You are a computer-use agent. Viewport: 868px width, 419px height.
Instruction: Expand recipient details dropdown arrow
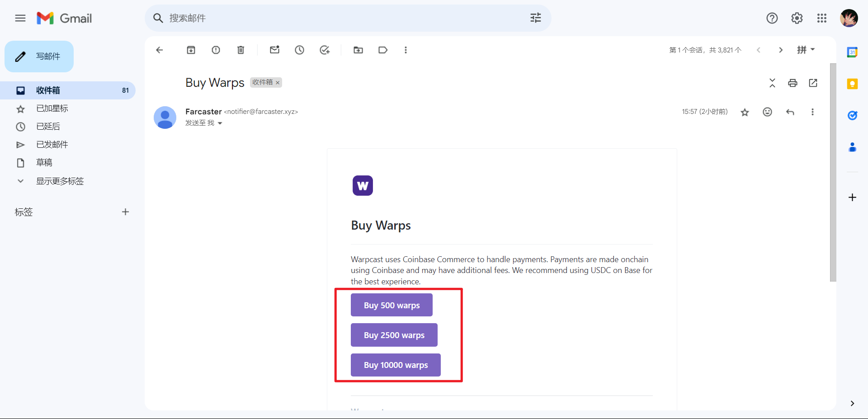[220, 123]
